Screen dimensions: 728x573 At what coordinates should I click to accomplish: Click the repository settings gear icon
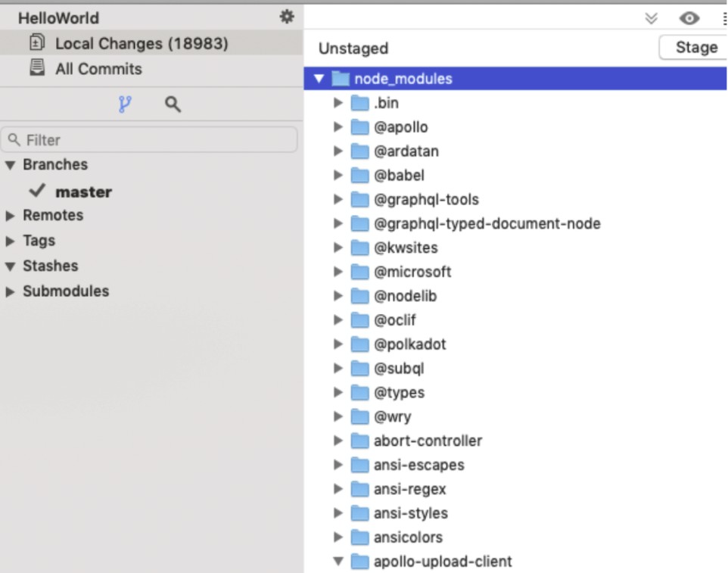click(287, 16)
